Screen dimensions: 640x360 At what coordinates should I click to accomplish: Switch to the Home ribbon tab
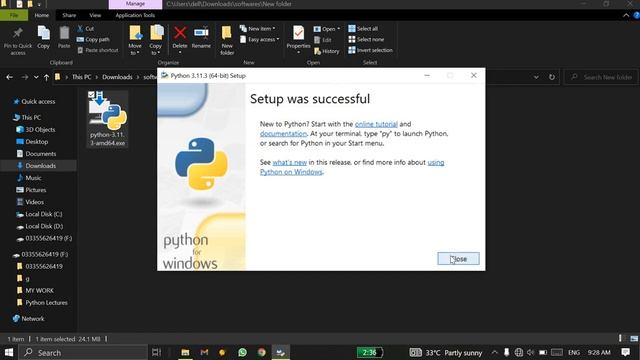(x=42, y=15)
